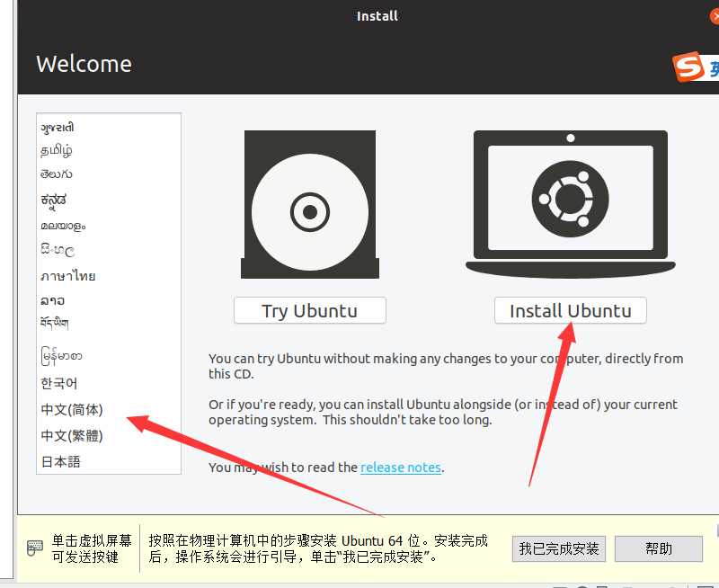Select 日本語 language
The image size is (719, 588).
[60, 461]
